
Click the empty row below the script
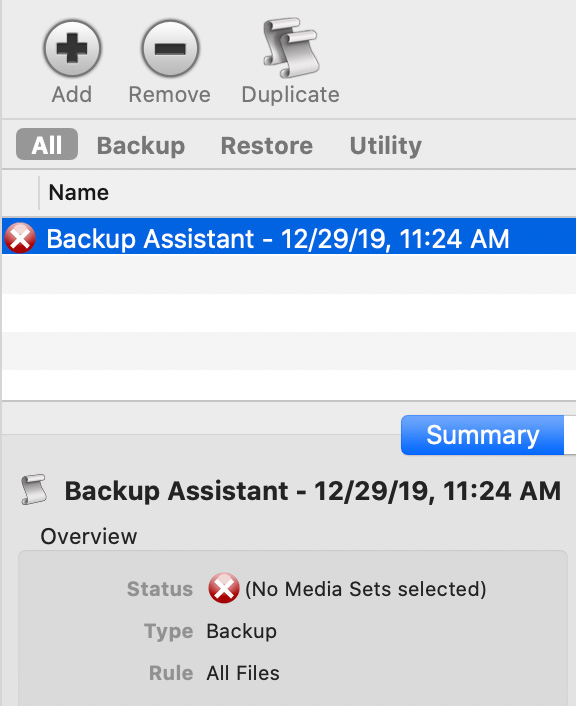(x=289, y=274)
